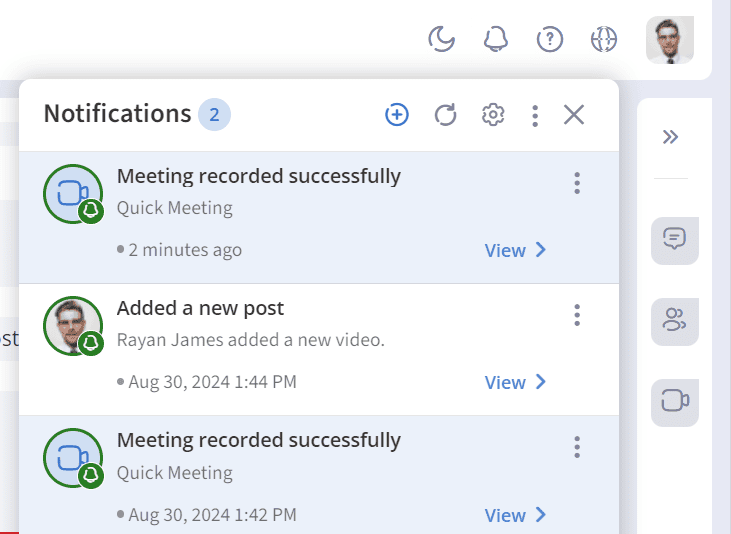The height and width of the screenshot is (534, 731).
Task: Open the user profile avatar menu
Action: 670,40
